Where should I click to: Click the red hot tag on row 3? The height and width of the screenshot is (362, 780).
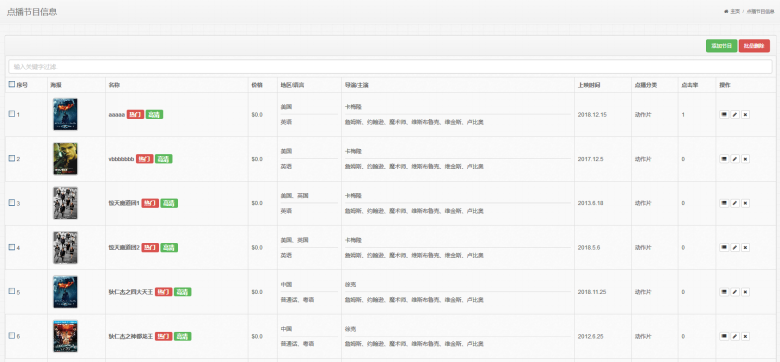coord(150,203)
